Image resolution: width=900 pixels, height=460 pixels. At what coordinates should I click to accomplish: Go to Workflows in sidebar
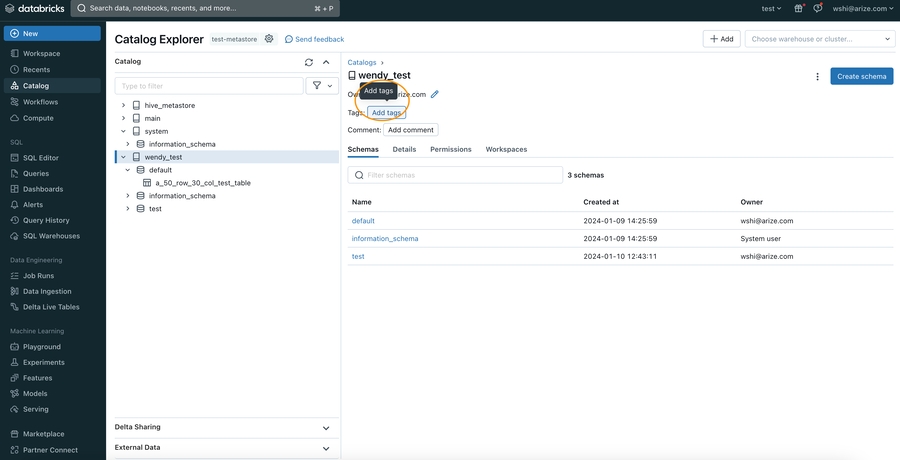(40, 102)
